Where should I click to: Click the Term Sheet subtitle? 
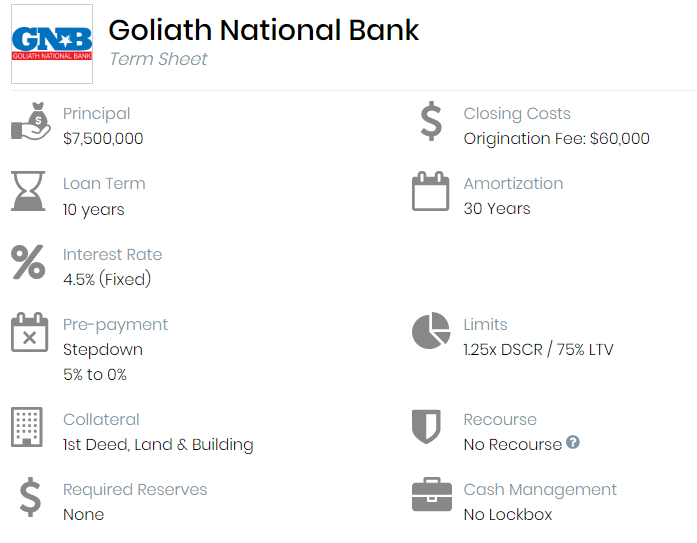158,59
